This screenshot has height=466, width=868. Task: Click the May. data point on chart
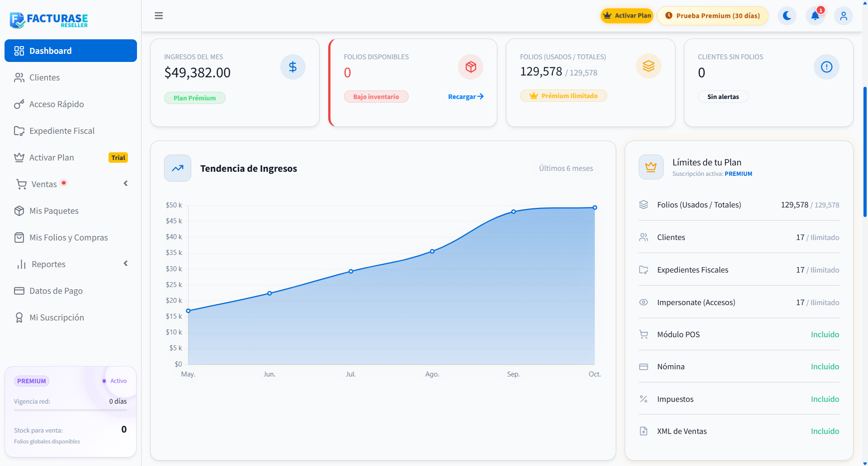pos(189,311)
